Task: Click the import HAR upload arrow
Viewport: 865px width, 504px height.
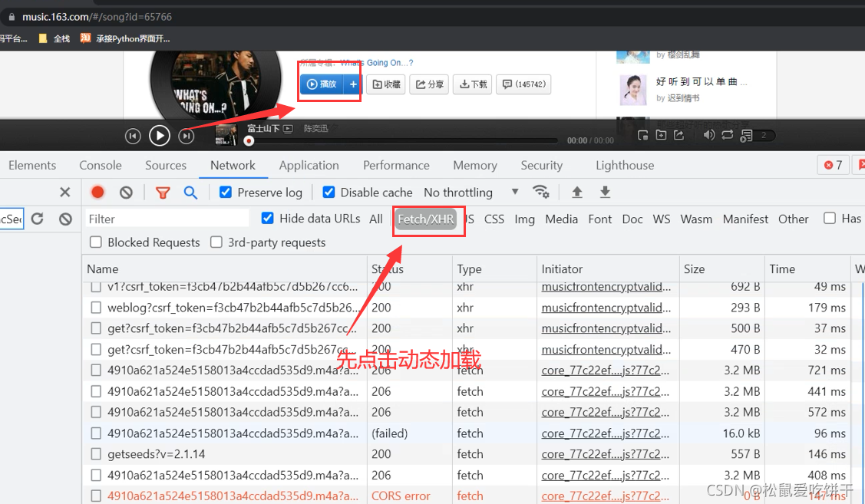Action: pyautogui.click(x=577, y=192)
